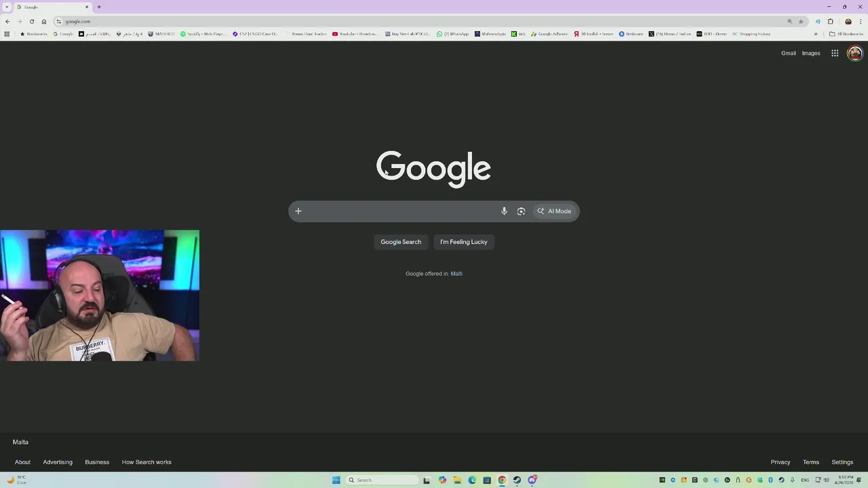Open Search by image camera icon

[x=521, y=211]
